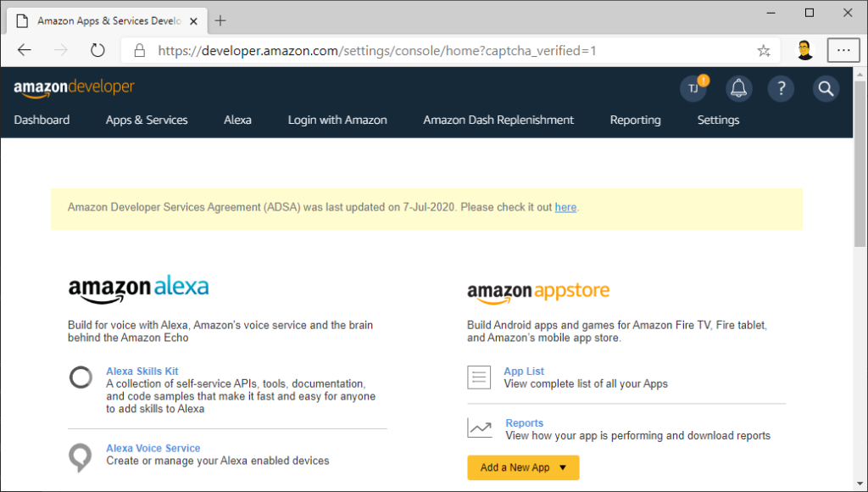Click inside the browser address bar

point(381,50)
